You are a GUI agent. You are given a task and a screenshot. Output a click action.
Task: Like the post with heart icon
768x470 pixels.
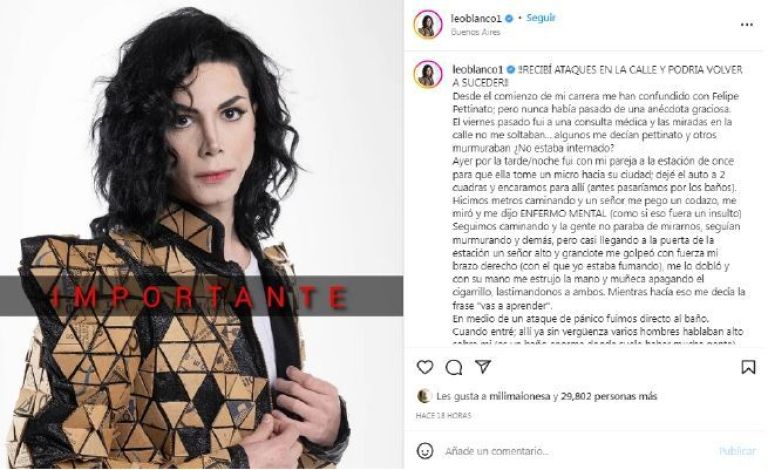425,367
